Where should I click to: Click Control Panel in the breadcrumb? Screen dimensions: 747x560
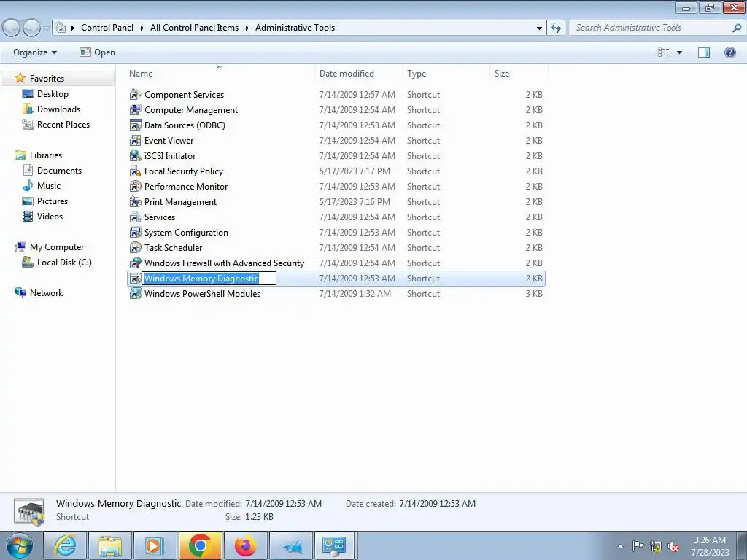(x=107, y=28)
